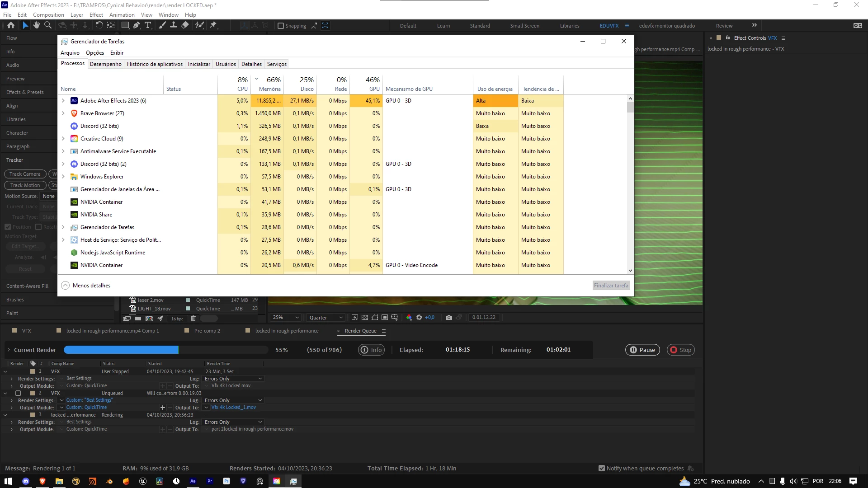Pause the current render
Image resolution: width=868 pixels, height=488 pixels.
click(642, 350)
